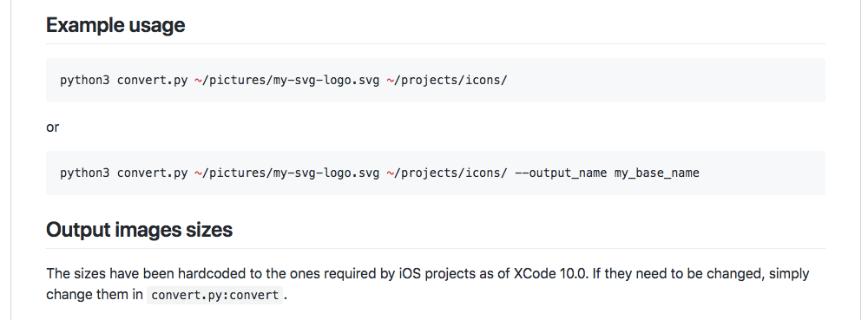Click the ~/projects/icons/ path in second code block
The image size is (868, 320).
[447, 173]
